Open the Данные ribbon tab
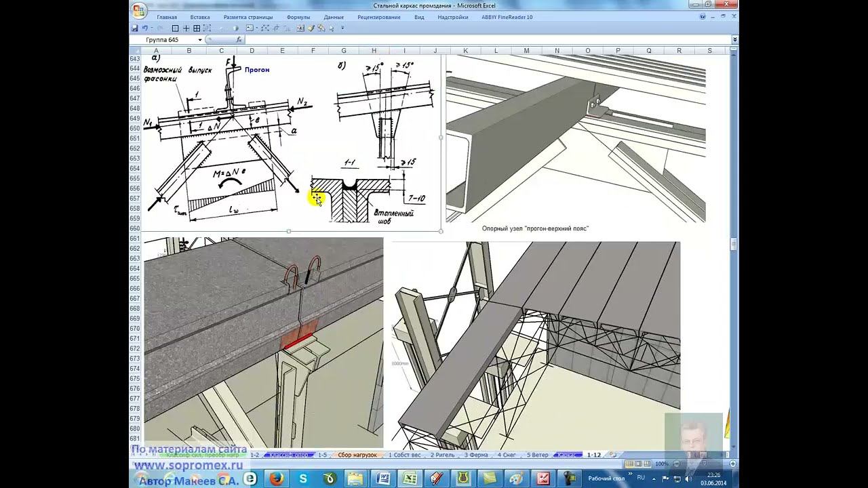The height and width of the screenshot is (488, 868). (334, 17)
